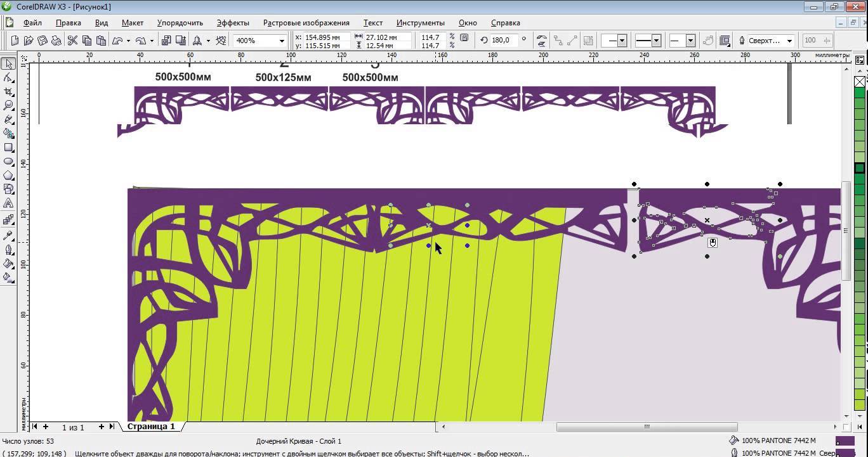Pick the Rectangle tool
The width and height of the screenshot is (868, 457).
[8, 147]
